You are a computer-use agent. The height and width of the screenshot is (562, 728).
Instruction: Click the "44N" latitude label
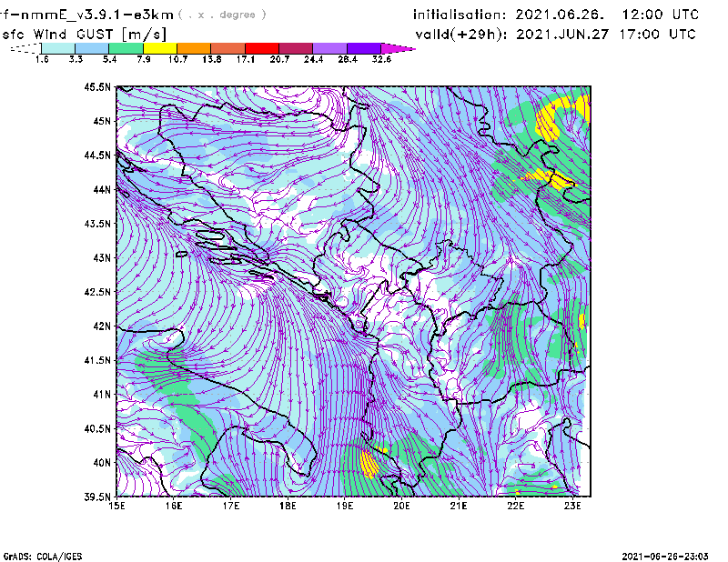coord(102,189)
